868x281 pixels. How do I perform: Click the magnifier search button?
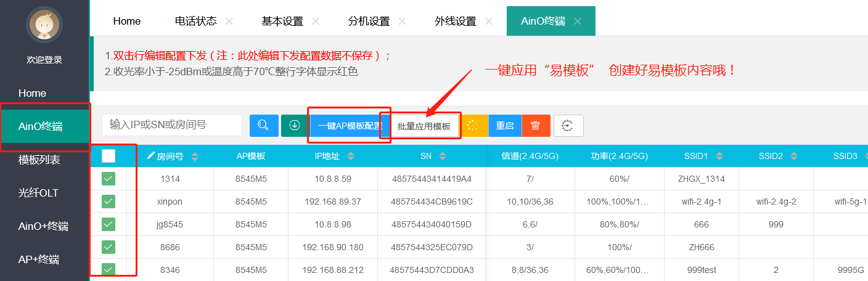[264, 126]
